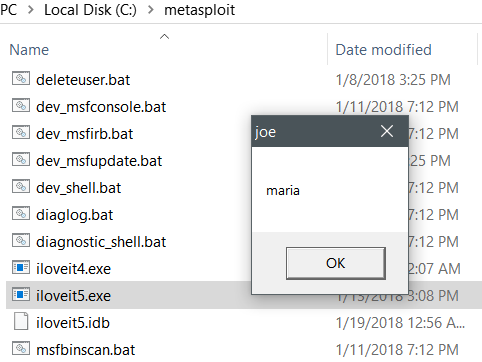The width and height of the screenshot is (482, 362).
Task: Select the dev_msfirb.bat file icon
Action: (x=21, y=133)
